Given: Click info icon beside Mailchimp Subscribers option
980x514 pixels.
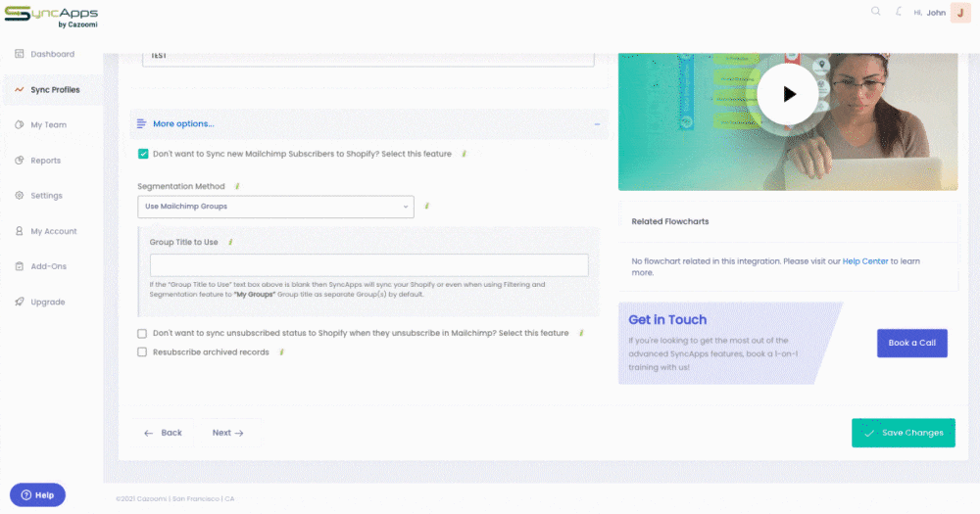Looking at the screenshot, I should click(464, 154).
